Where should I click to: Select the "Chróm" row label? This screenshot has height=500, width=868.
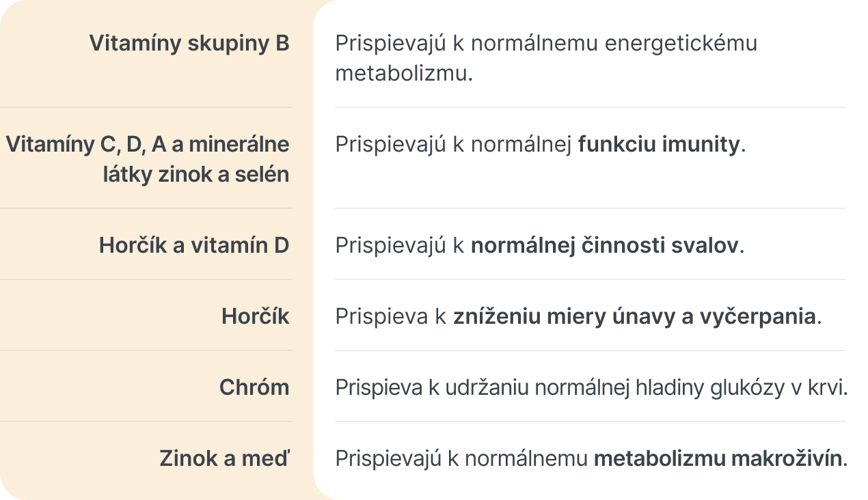coord(254,387)
